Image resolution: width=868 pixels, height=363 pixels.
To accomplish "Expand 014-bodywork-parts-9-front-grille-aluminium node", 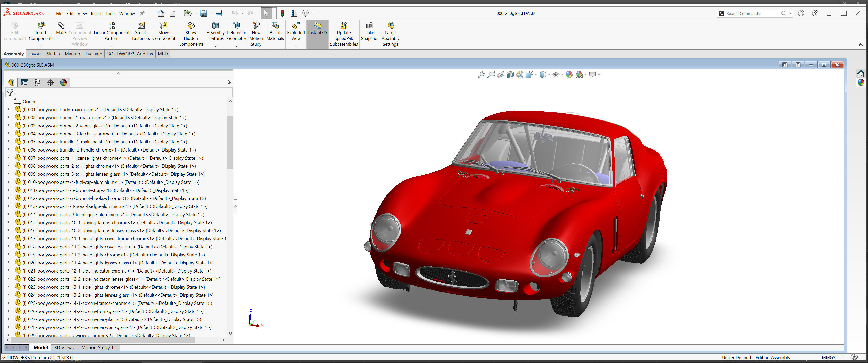I will click(8, 214).
